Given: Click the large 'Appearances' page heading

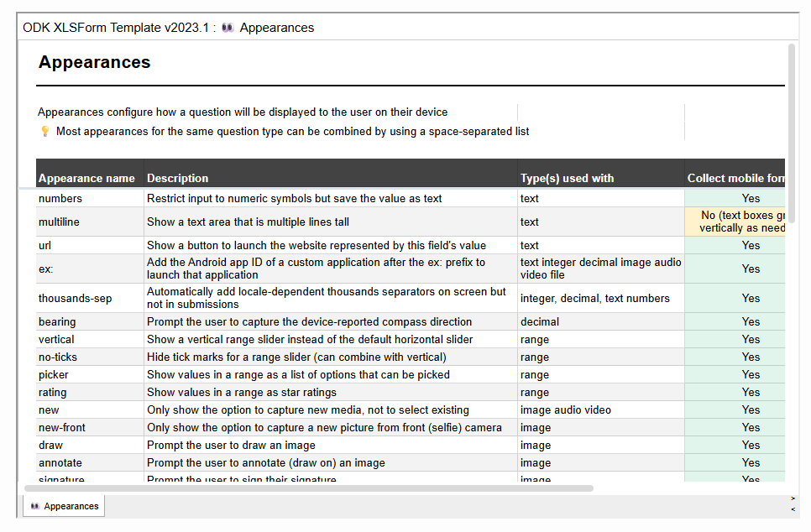Looking at the screenshot, I should point(95,62).
